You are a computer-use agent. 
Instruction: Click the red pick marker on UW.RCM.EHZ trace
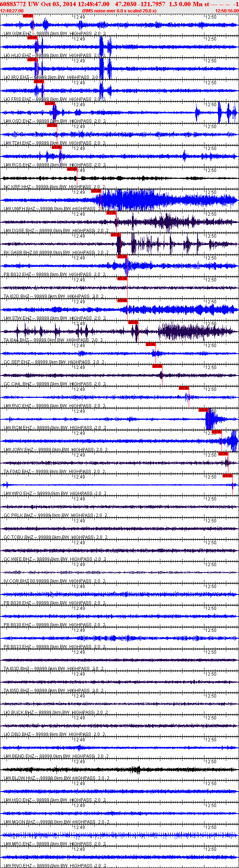[x=204, y=410]
